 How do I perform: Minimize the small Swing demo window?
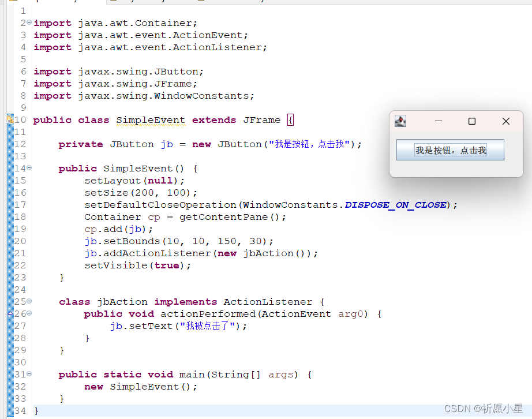[438, 121]
